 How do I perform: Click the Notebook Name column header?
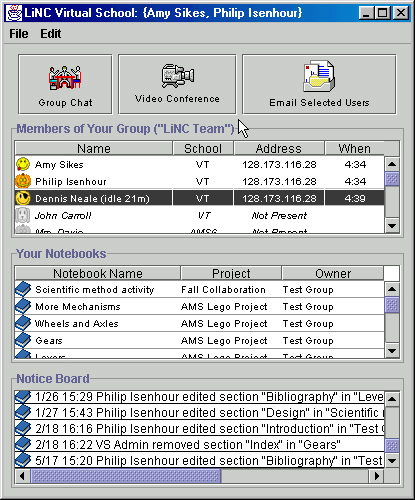pos(98,273)
